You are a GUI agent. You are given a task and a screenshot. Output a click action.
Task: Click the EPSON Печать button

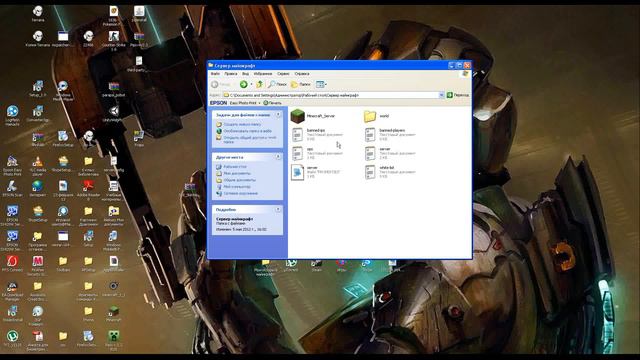273,103
